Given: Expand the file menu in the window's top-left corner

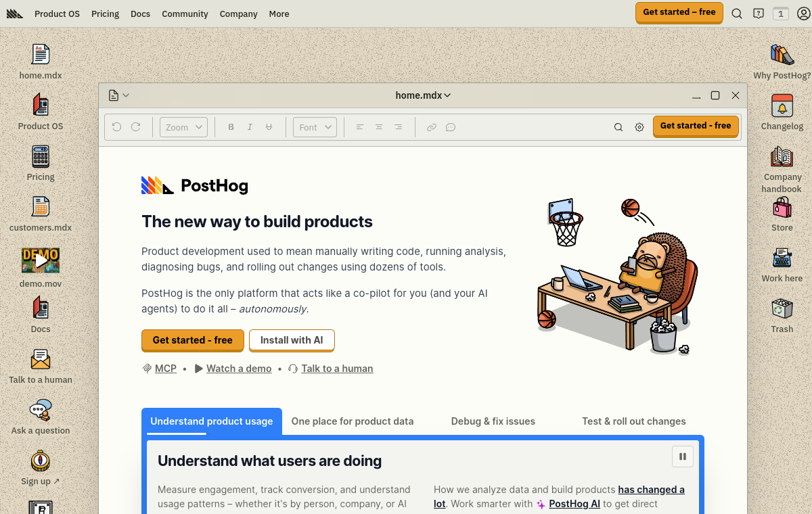Looking at the screenshot, I should click(119, 95).
